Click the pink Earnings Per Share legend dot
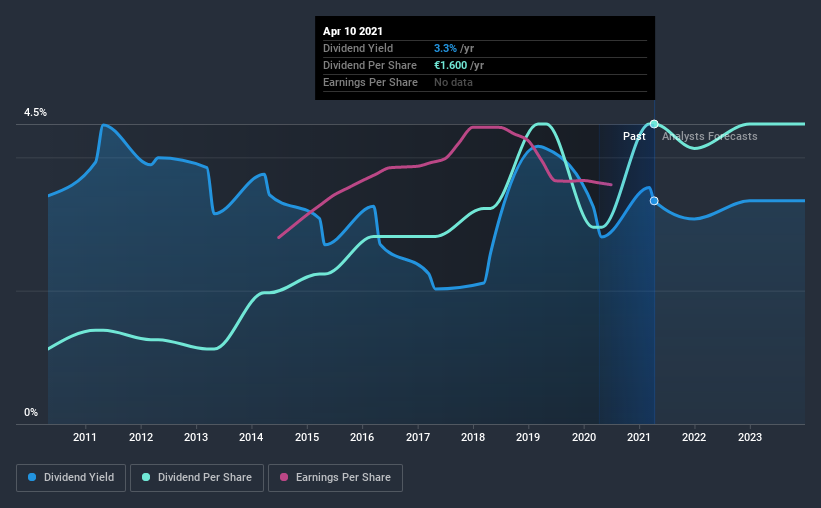Screen dimensions: 821x508 [x=284, y=477]
